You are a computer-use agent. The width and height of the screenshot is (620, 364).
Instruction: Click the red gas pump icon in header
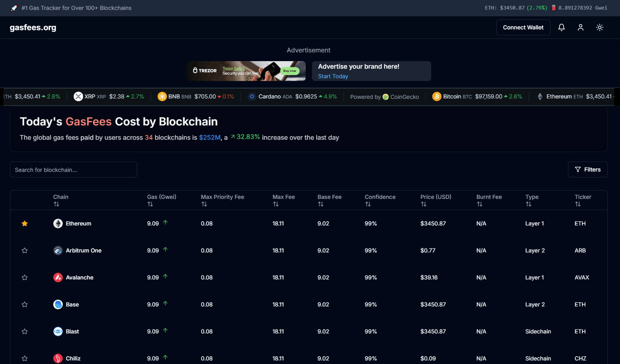pos(553,8)
